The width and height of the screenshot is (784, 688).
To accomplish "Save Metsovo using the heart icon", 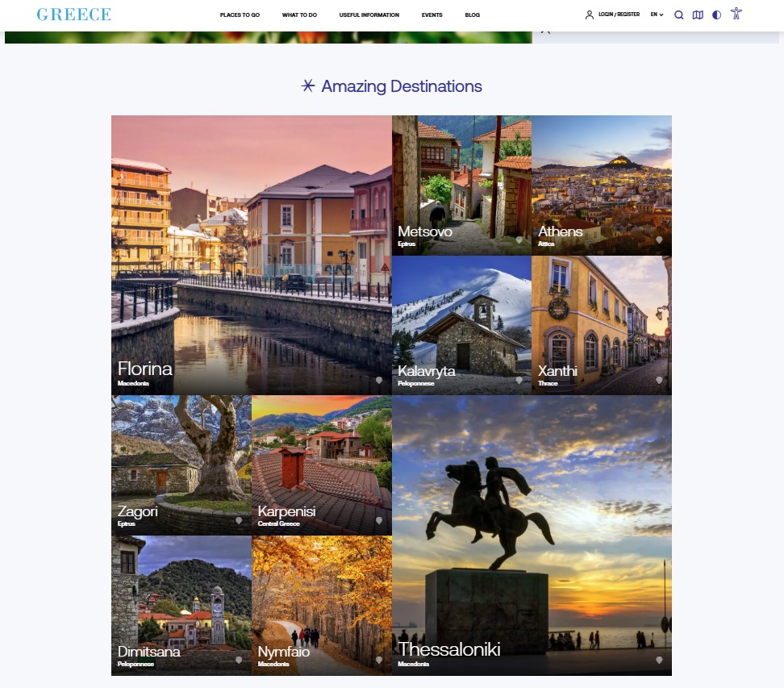I will (x=519, y=240).
